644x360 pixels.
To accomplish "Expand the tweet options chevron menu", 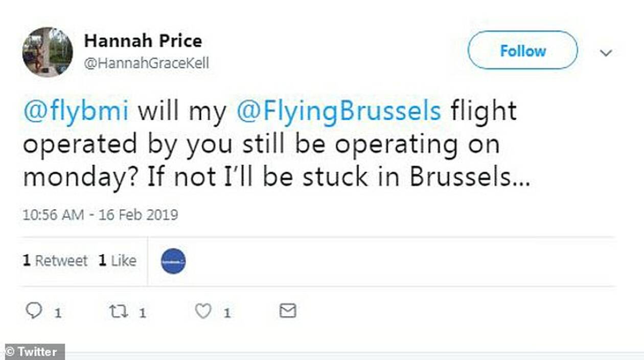I will coord(606,53).
